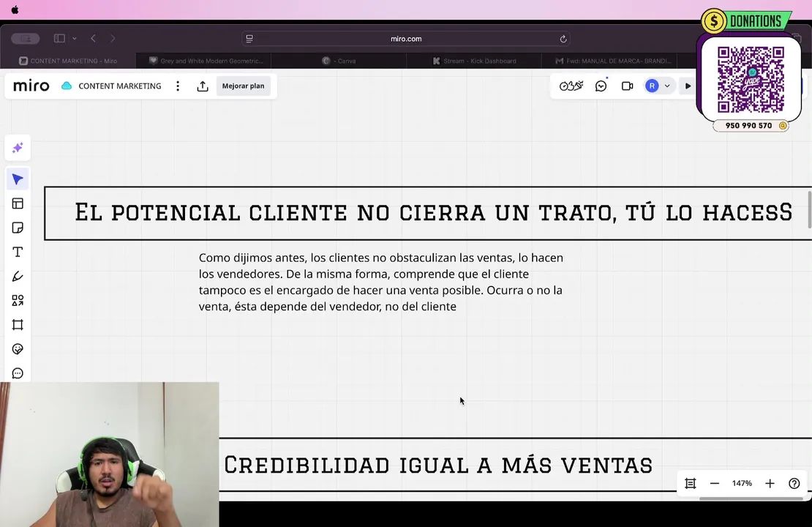Click the R user avatar

tap(652, 86)
